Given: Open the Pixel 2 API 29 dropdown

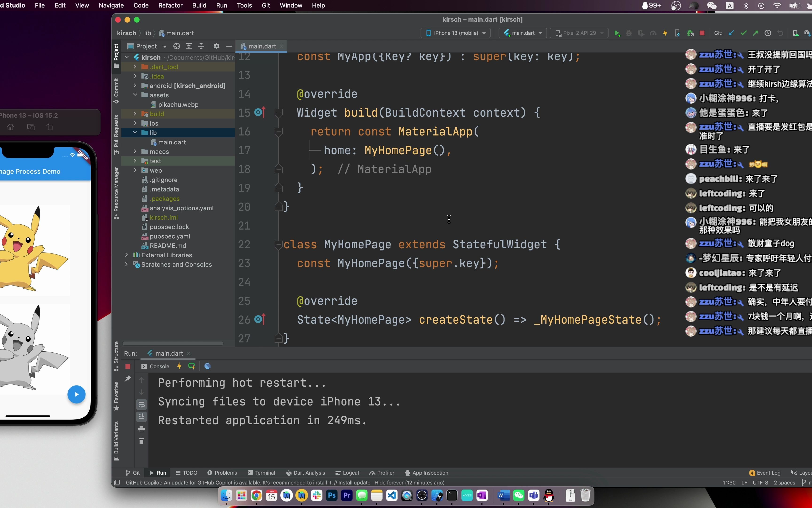Looking at the screenshot, I should [x=579, y=33].
